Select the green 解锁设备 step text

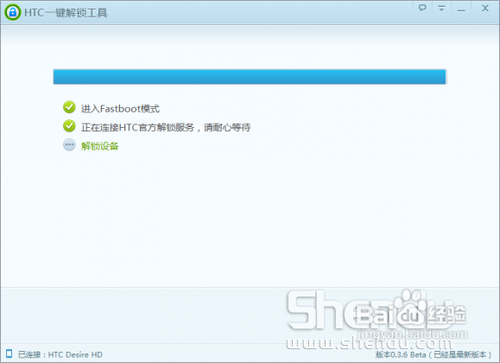click(x=100, y=146)
